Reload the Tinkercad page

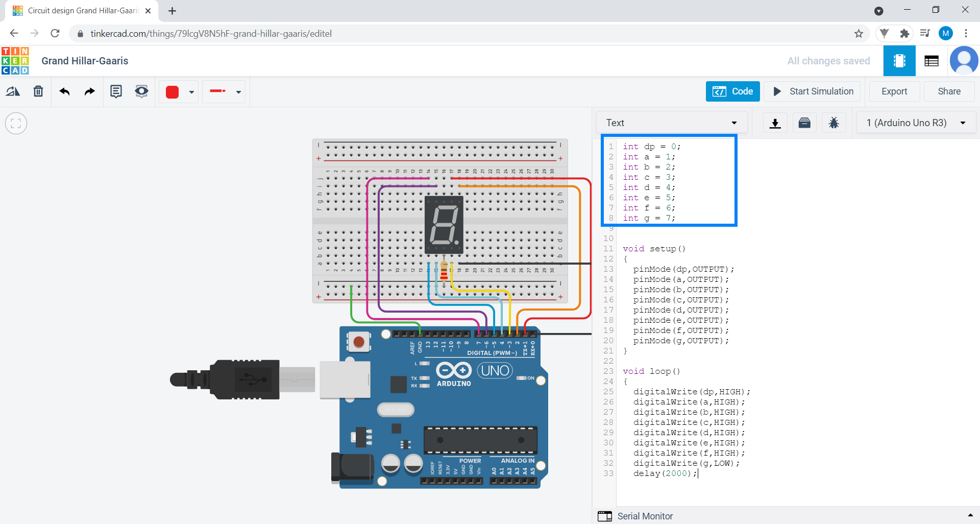tap(55, 33)
